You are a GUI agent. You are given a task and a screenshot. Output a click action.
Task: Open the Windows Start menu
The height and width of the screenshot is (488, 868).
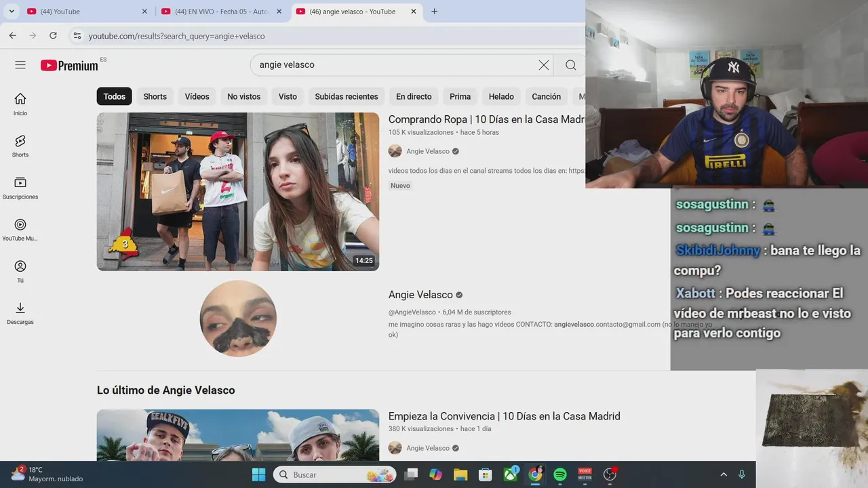point(259,474)
